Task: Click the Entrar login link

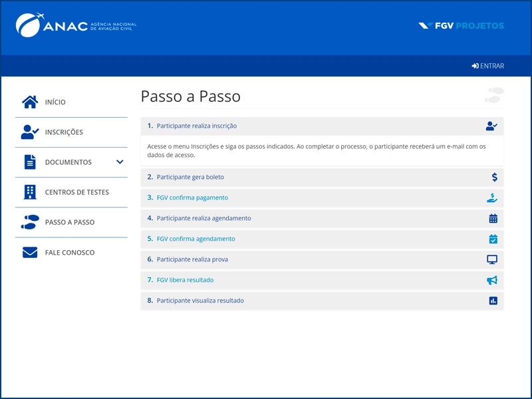Action: point(488,66)
